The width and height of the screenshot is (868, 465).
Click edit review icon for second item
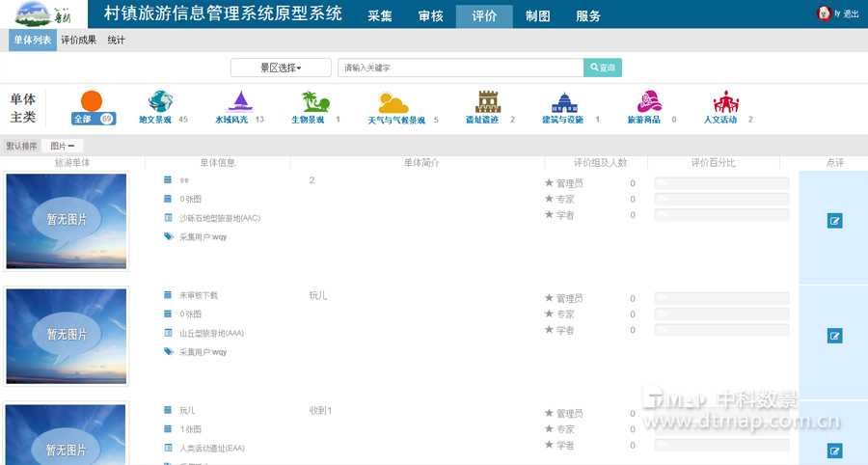pyautogui.click(x=835, y=336)
